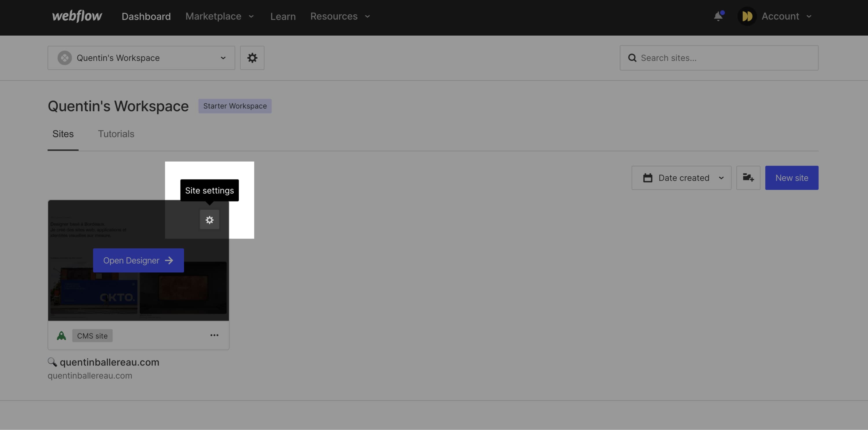Click the New site button
The image size is (868, 430).
pos(792,178)
